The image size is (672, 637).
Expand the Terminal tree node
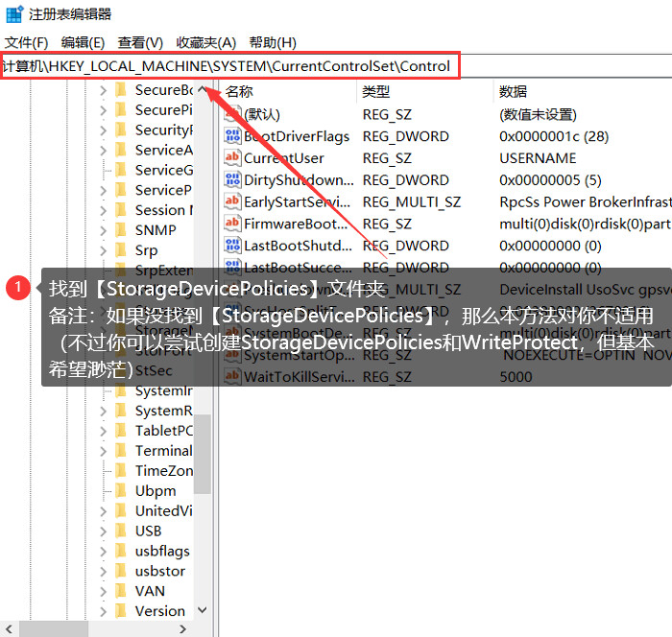[104, 451]
